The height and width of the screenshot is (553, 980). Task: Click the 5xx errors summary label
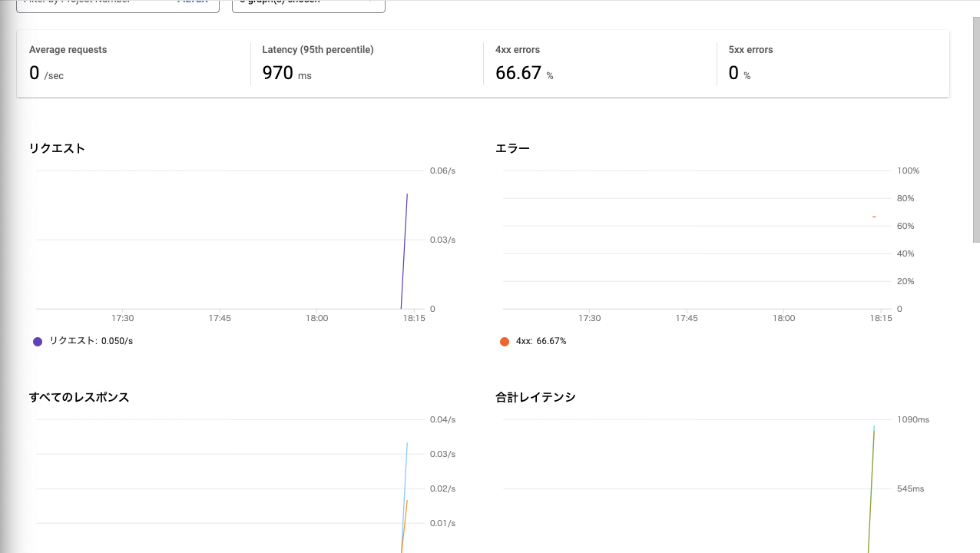tap(750, 50)
